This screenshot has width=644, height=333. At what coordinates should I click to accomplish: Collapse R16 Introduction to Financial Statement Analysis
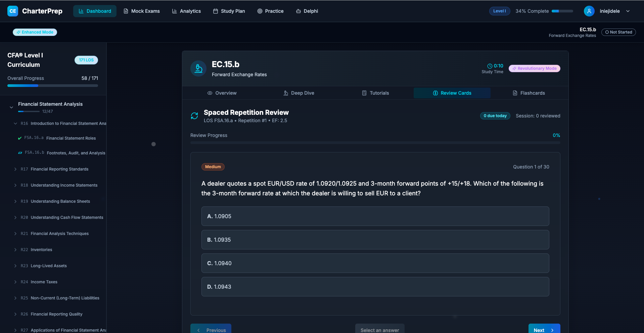click(x=15, y=124)
